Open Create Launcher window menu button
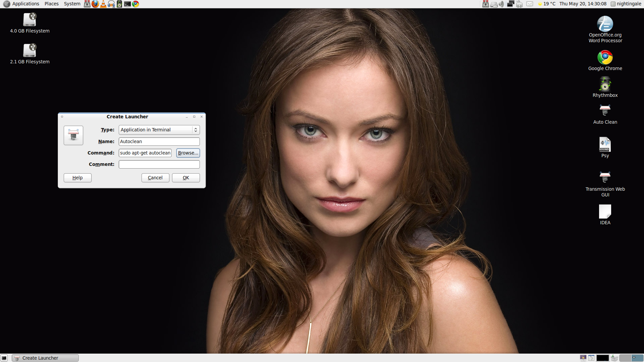Image resolution: width=644 pixels, height=362 pixels. tap(62, 117)
